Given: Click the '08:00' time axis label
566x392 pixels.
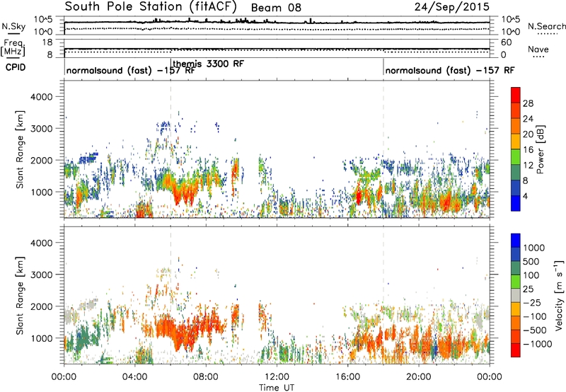Looking at the screenshot, I should (x=206, y=377).
